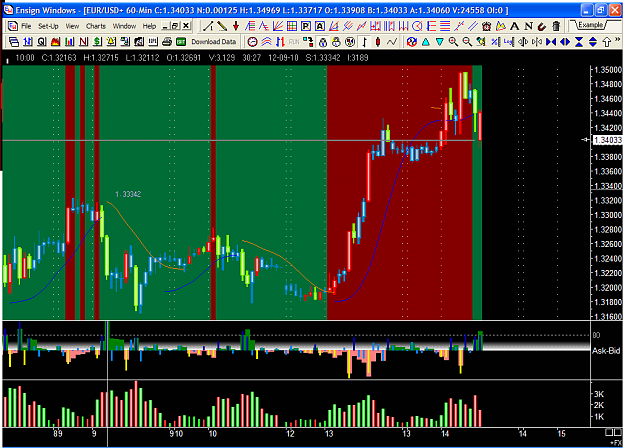625x448 pixels.
Task: Restore the inner chart window
Action: (175, 26)
